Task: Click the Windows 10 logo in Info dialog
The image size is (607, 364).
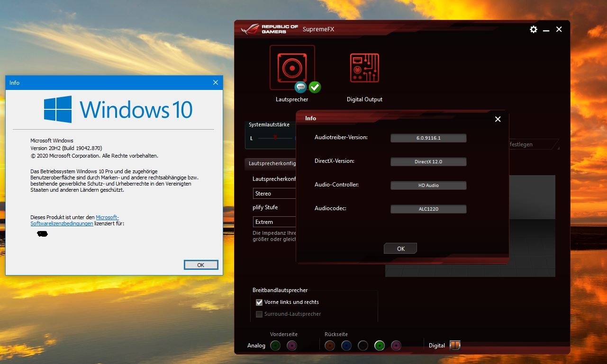Action: (x=118, y=109)
